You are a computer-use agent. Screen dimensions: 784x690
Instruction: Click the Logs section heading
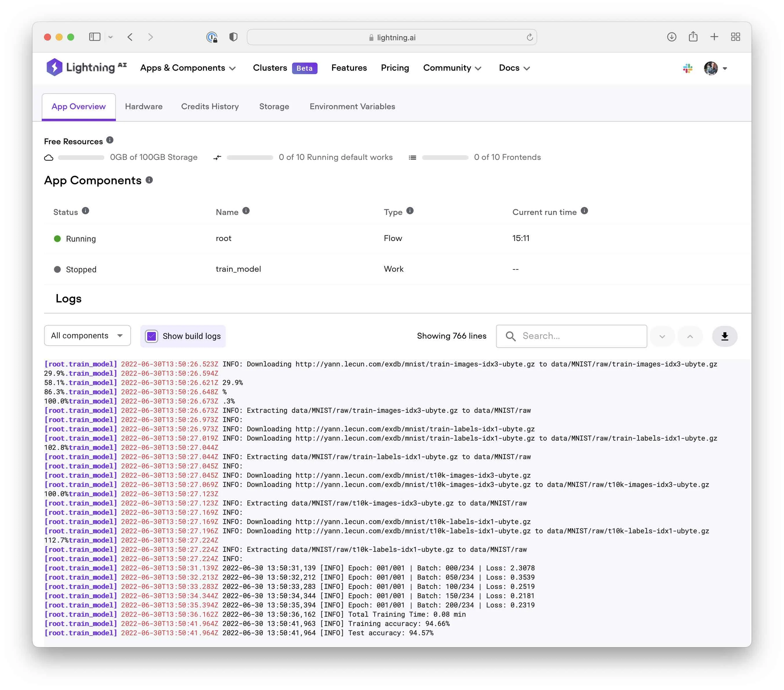point(69,298)
